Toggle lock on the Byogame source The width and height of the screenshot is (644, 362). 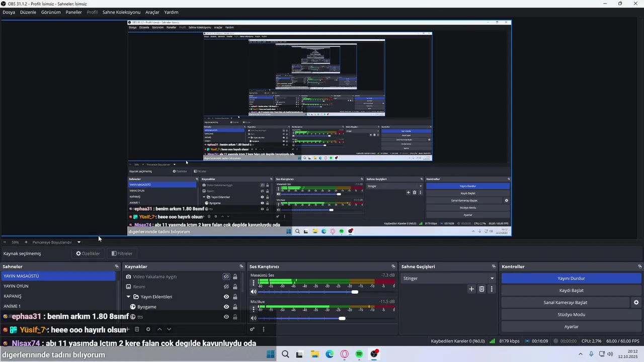coord(235,307)
